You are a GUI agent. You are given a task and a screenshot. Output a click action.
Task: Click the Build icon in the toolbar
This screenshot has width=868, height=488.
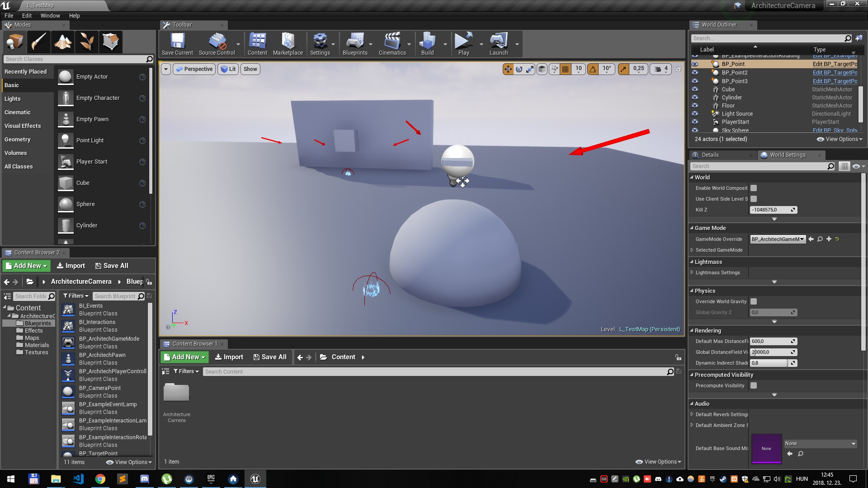tap(426, 43)
